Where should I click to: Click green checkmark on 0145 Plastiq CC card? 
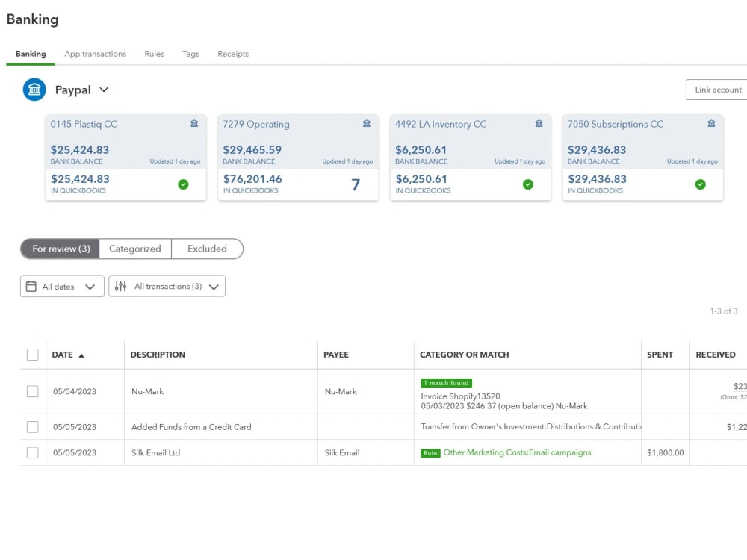click(184, 184)
